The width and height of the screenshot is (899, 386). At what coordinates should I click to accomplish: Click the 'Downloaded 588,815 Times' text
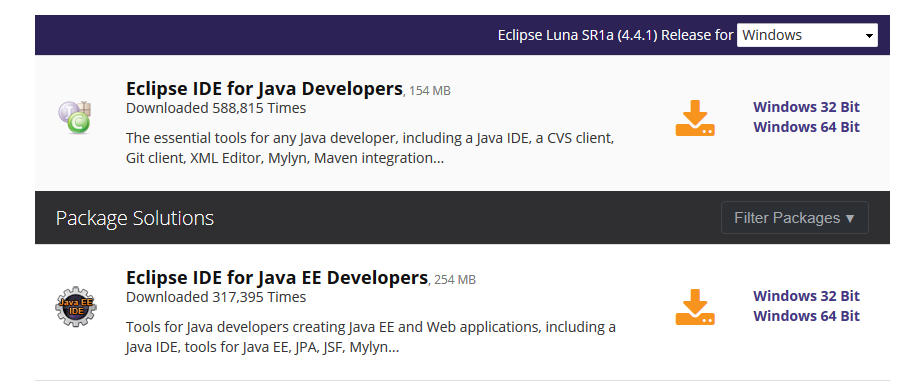point(216,108)
